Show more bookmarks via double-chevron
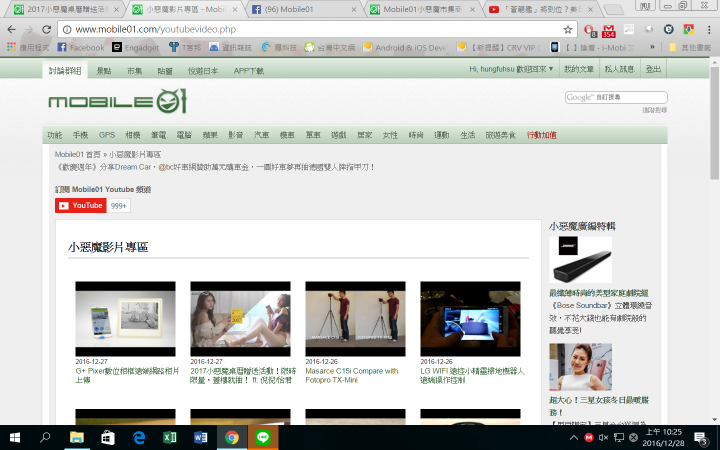The height and width of the screenshot is (450, 720). coord(652,47)
